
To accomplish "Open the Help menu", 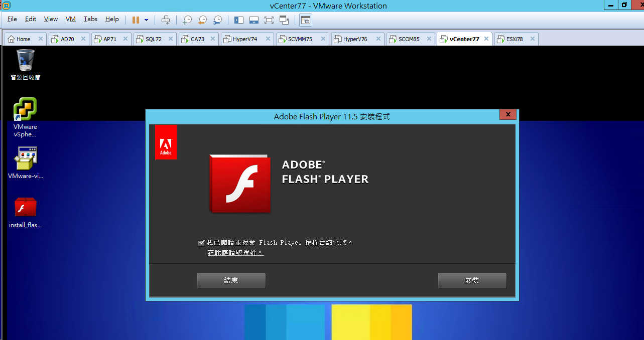I will (112, 19).
